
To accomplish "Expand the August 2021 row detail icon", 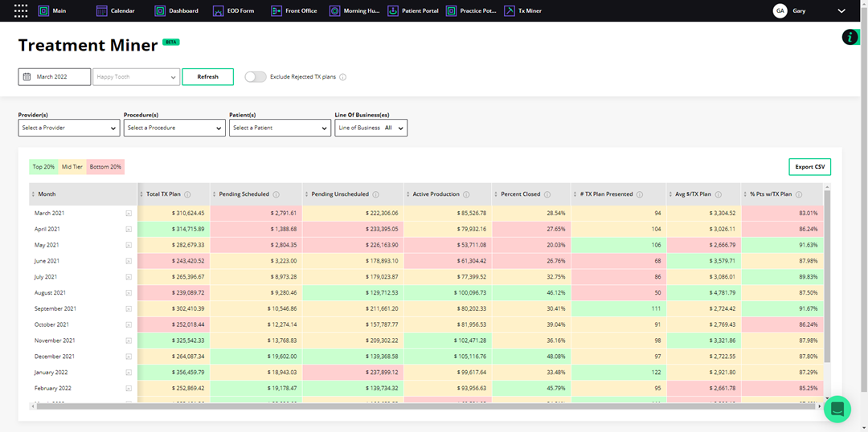I will [129, 293].
